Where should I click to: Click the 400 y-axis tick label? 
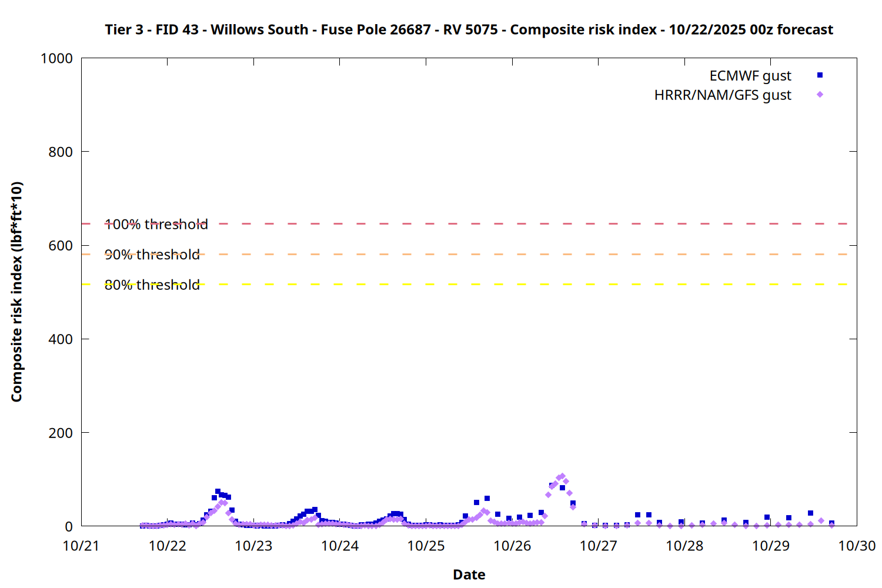(61, 339)
